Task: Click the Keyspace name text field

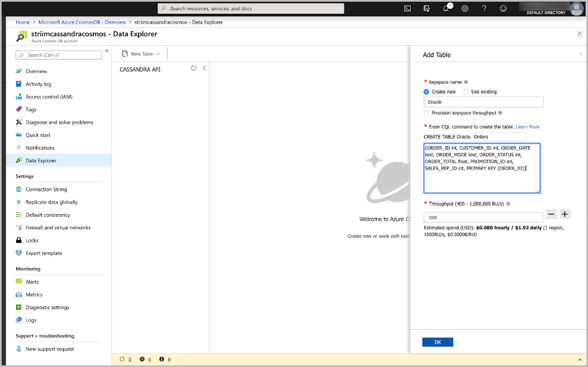Action: point(482,102)
